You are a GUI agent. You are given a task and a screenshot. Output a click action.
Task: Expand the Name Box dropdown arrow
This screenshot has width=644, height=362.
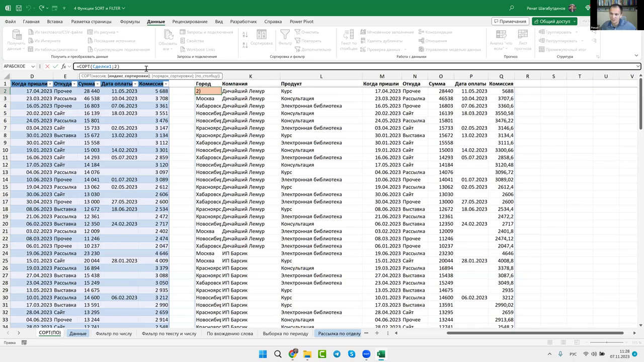coord(33,66)
